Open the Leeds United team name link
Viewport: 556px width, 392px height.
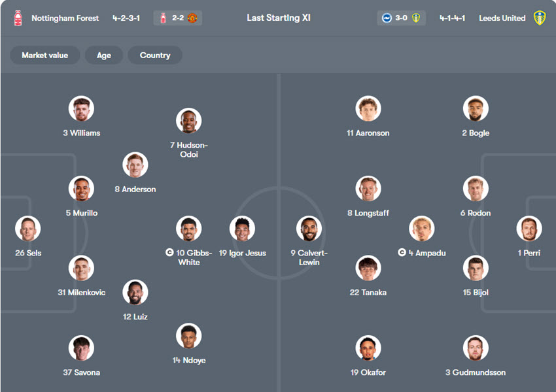(502, 18)
